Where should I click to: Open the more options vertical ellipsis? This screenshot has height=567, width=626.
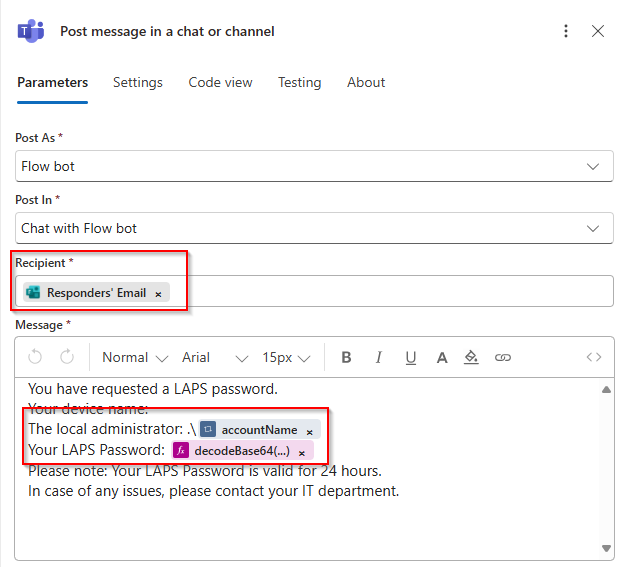pyautogui.click(x=566, y=31)
